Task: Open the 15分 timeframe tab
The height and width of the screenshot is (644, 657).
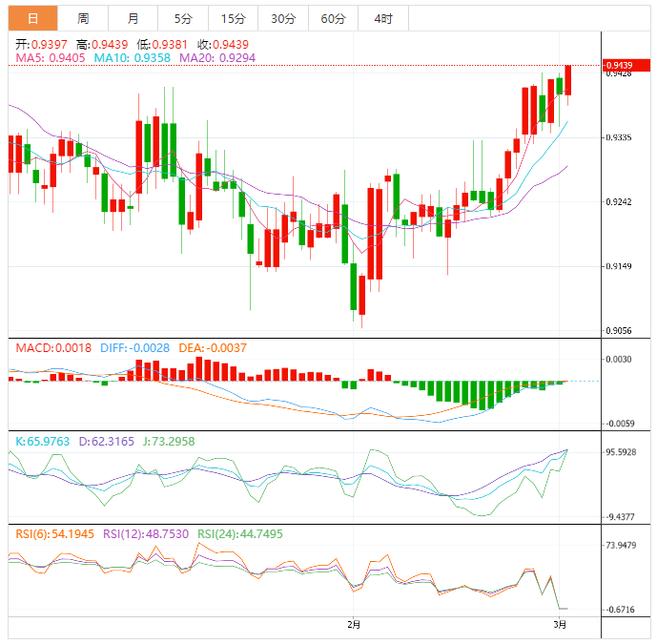Action: click(234, 18)
